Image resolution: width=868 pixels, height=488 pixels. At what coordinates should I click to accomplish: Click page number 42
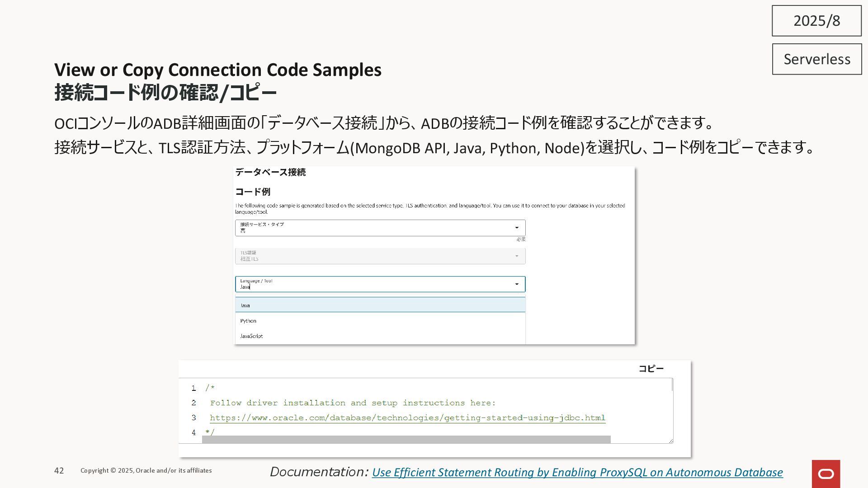[x=59, y=471]
